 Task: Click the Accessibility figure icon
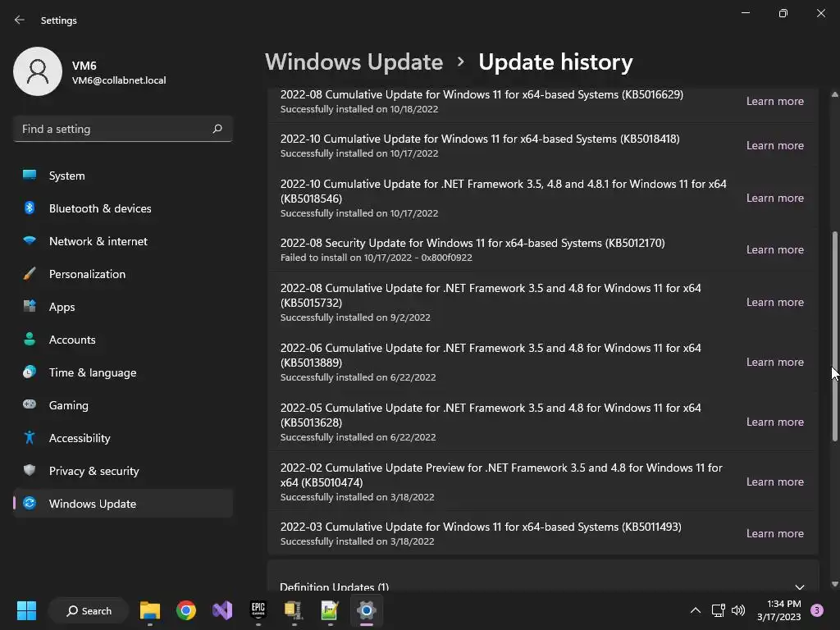[30, 438]
